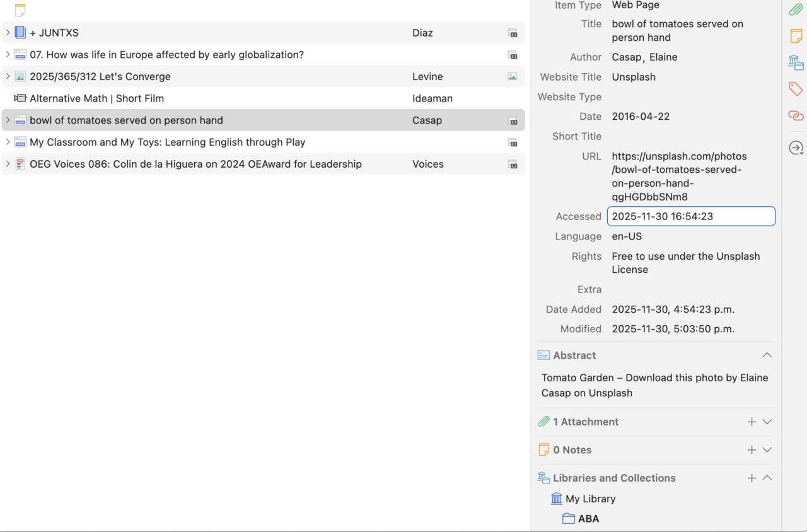This screenshot has height=532, width=807.
Task: Collapse the Abstract section
Action: pyautogui.click(x=767, y=356)
